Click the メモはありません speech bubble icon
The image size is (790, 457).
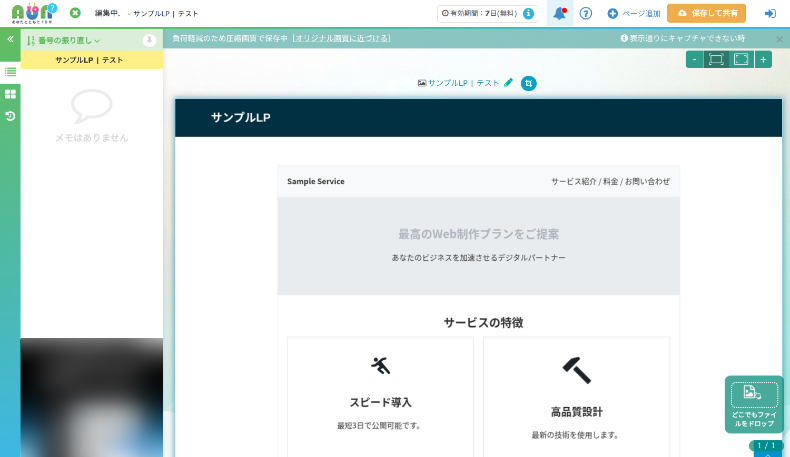tap(92, 106)
